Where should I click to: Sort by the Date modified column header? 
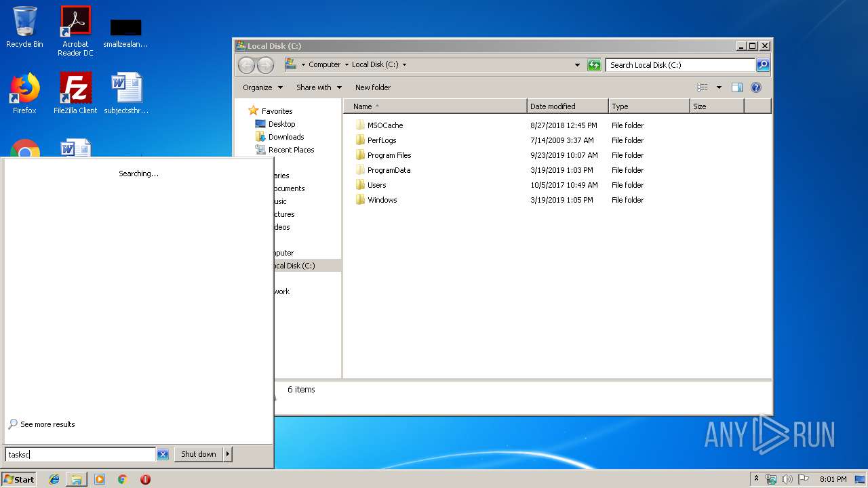click(568, 106)
